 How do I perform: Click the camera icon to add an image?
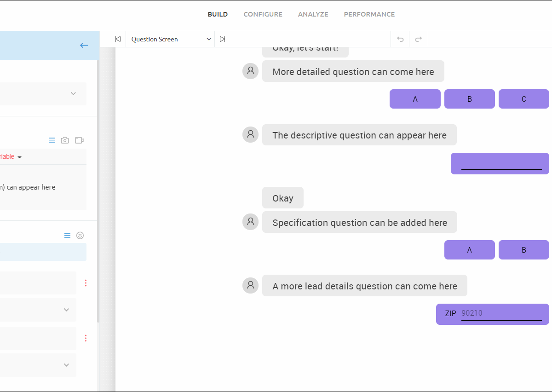pyautogui.click(x=65, y=140)
